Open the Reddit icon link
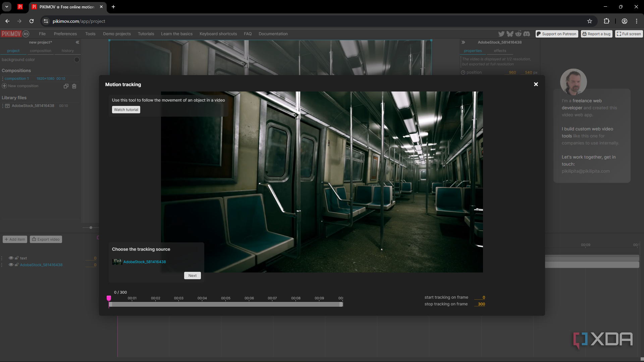Screen dimensions: 644x362 [519, 34]
